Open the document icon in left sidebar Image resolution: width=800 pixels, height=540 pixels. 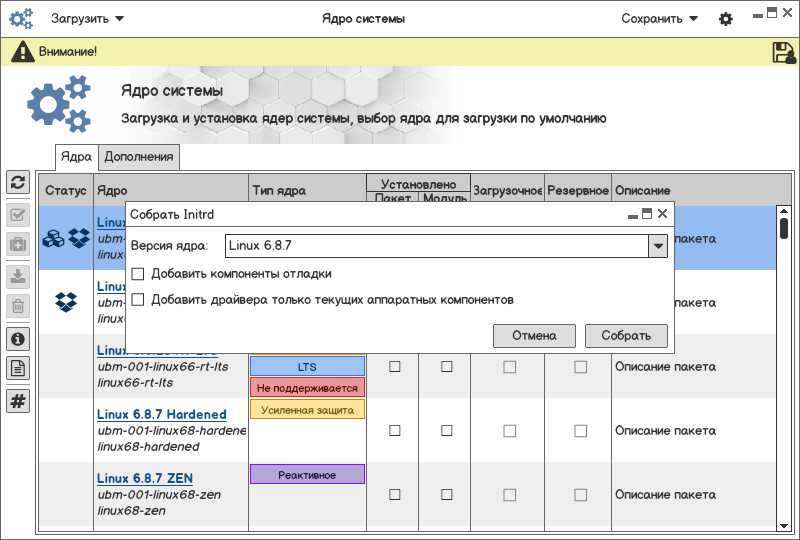pyautogui.click(x=18, y=368)
